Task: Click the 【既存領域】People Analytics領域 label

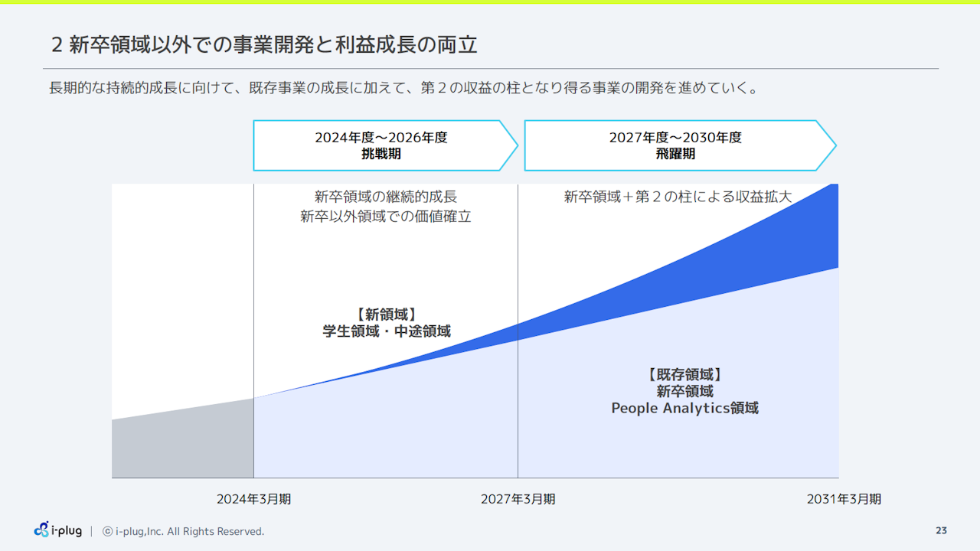Action: (684, 390)
